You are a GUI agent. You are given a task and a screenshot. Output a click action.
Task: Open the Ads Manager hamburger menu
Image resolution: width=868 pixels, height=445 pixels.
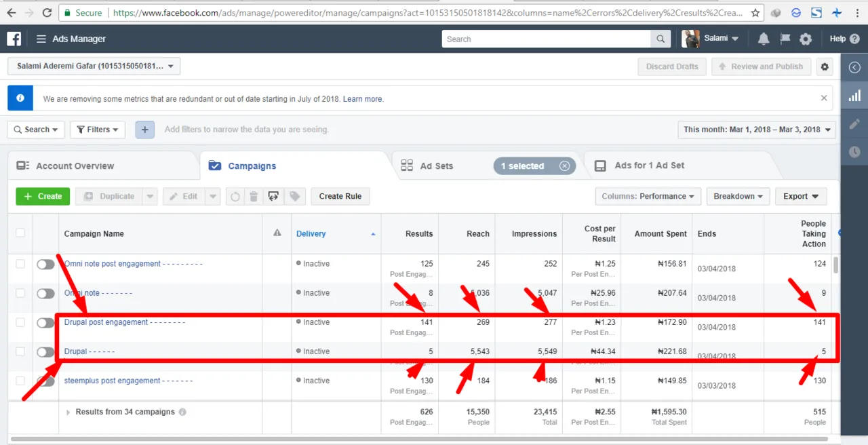41,39
